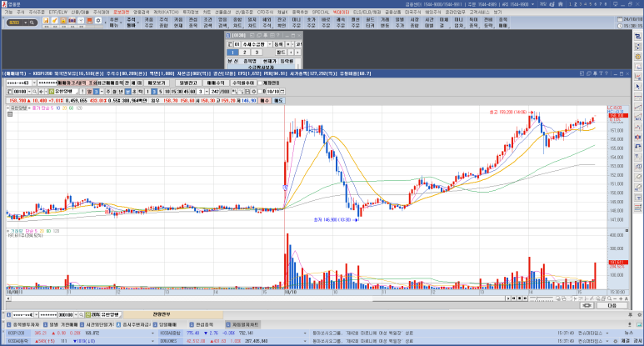Click the stop control below the chart
644x346 pixels.
(x=519, y=298)
